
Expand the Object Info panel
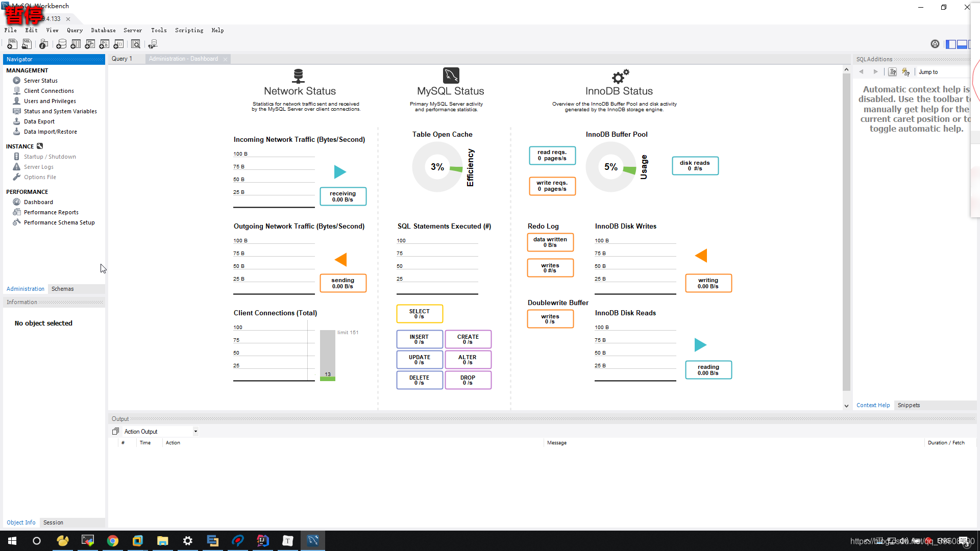click(21, 522)
